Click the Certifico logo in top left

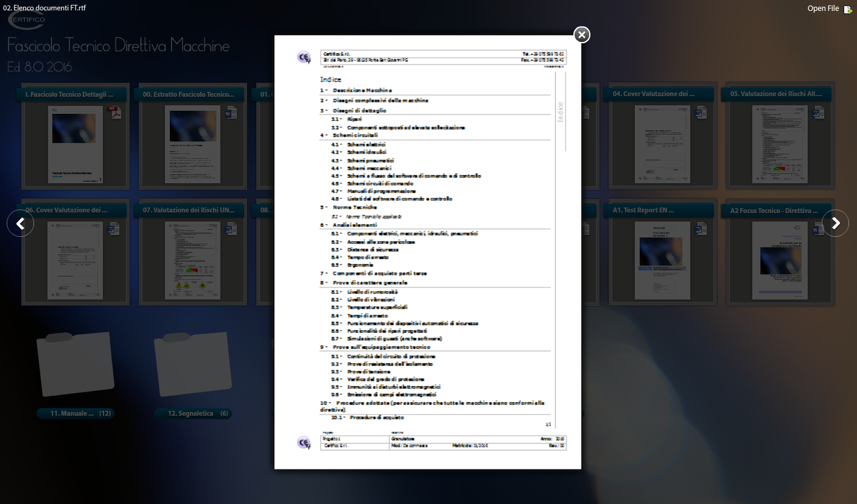click(26, 20)
